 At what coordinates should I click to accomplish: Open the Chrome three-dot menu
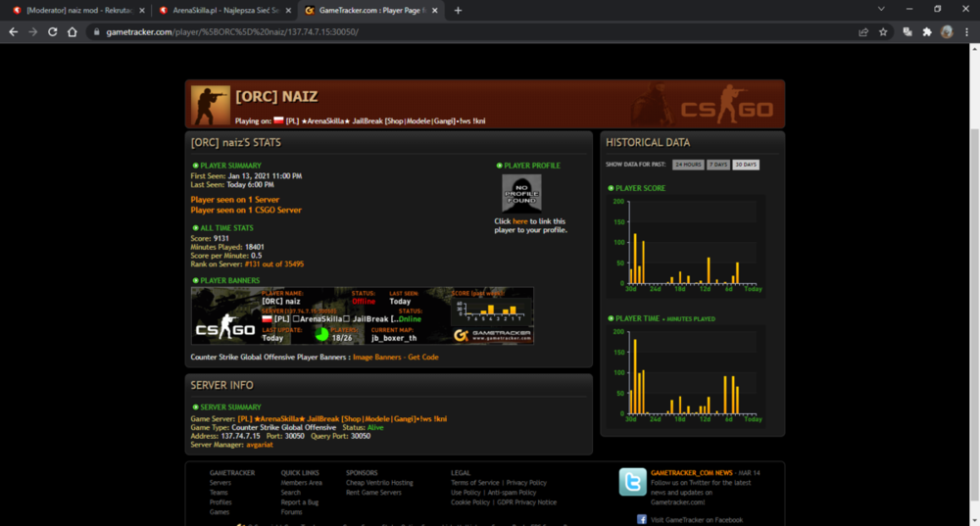coord(967,32)
